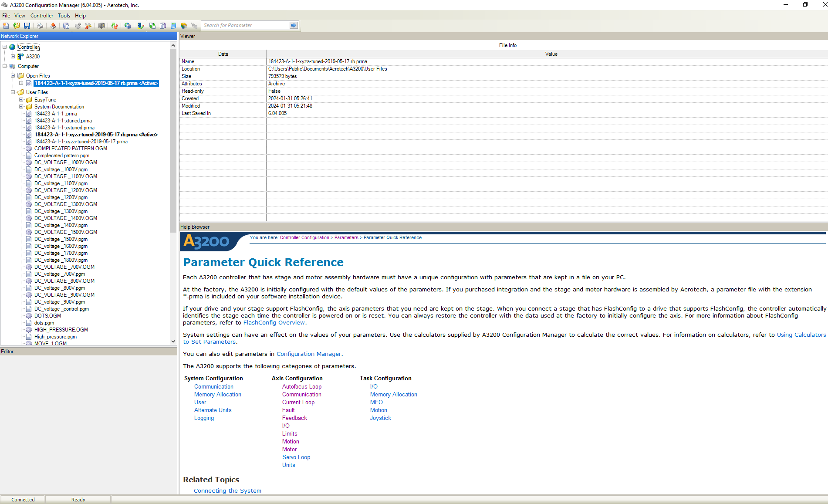
Task: Click the Search for Parameter field
Action: pos(245,25)
